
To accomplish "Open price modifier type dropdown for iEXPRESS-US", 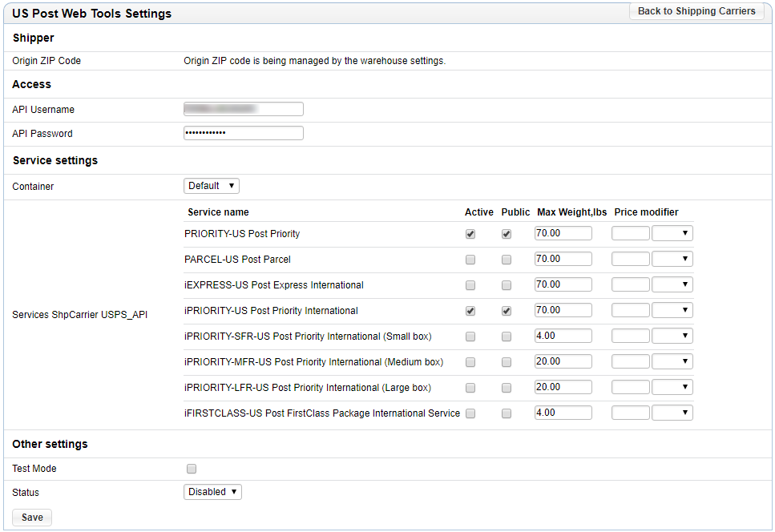I will coord(672,284).
